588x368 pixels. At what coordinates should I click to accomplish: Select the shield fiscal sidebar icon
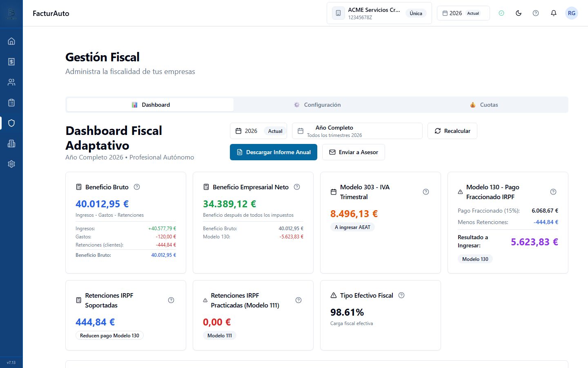pyautogui.click(x=11, y=123)
